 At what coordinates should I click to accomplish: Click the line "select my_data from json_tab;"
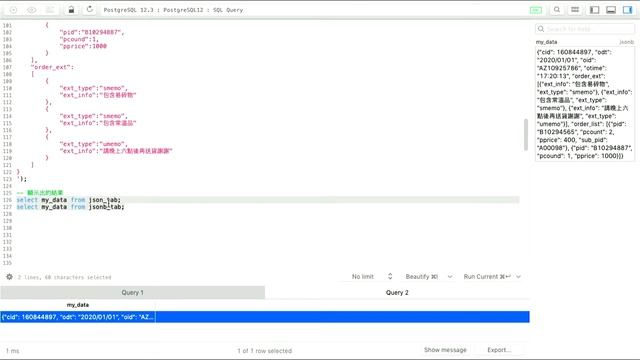[69, 200]
